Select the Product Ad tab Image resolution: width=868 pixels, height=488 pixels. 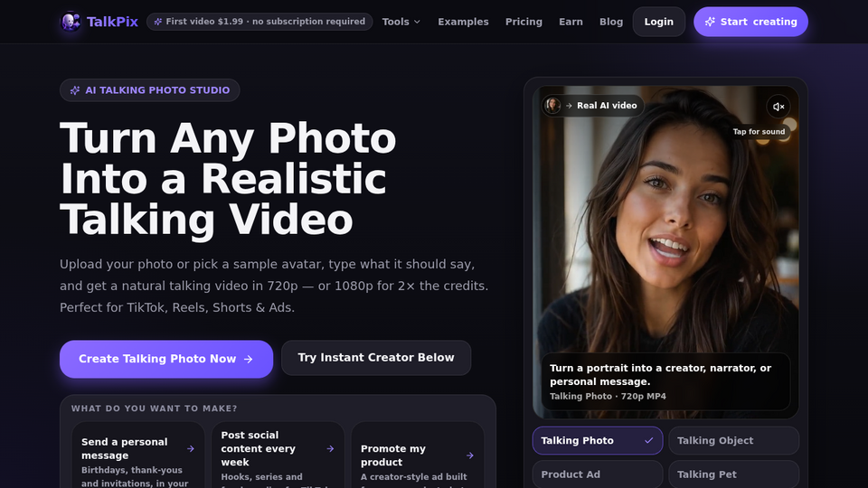pyautogui.click(x=598, y=474)
